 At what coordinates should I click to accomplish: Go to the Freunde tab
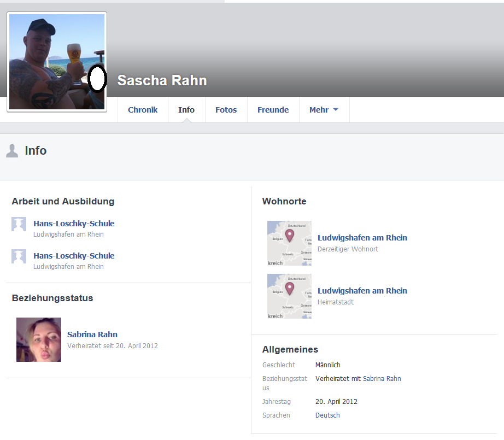(273, 110)
